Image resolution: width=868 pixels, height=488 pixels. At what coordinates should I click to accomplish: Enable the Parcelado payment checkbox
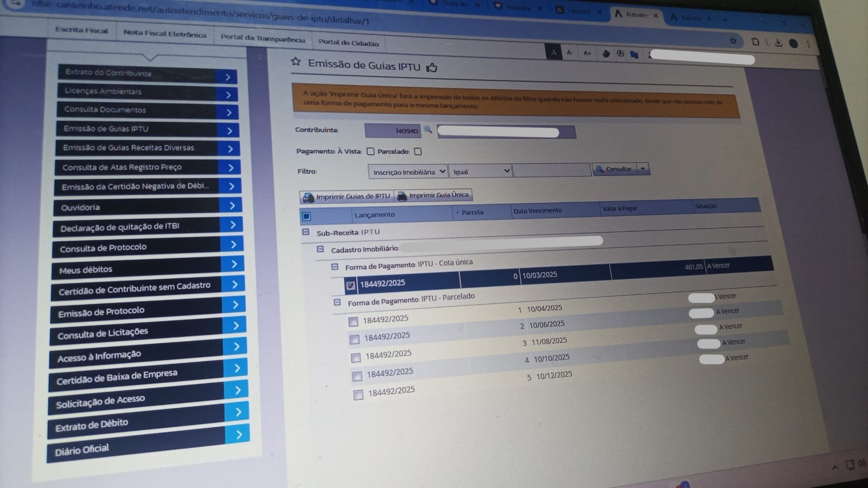pyautogui.click(x=418, y=152)
